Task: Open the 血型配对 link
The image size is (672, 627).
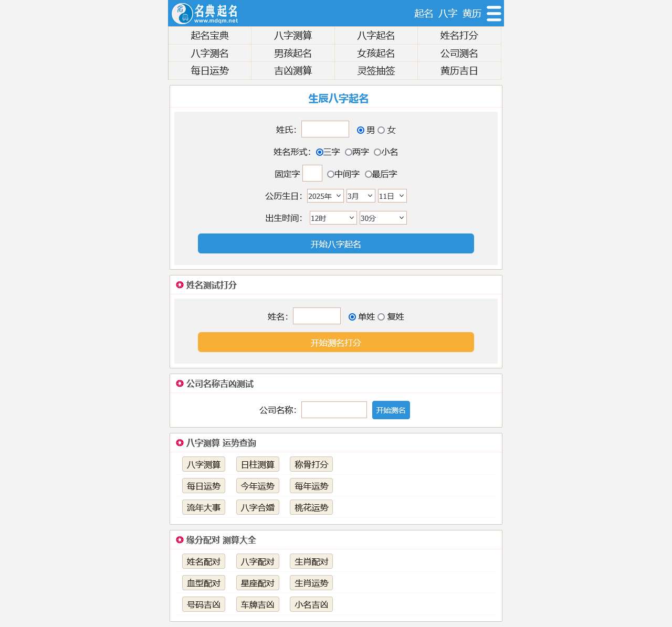Action: coord(204,583)
